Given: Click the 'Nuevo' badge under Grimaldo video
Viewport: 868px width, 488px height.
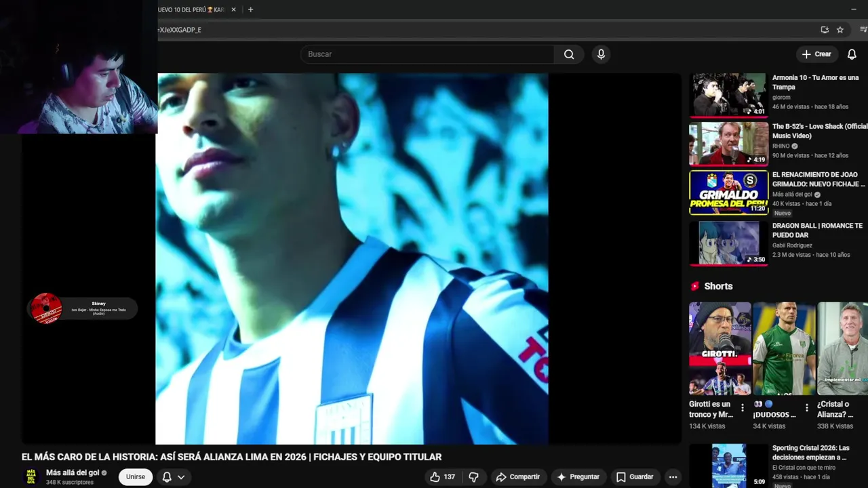Looking at the screenshot, I should tap(782, 213).
